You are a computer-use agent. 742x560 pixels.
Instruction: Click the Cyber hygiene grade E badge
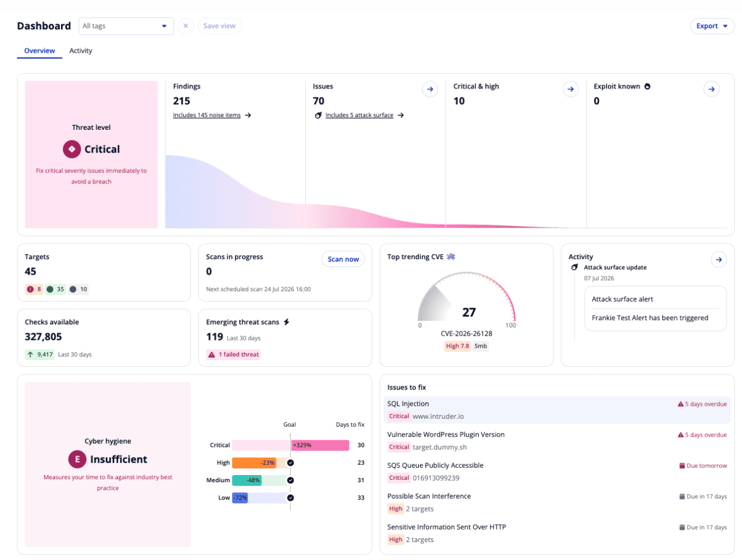(77, 459)
